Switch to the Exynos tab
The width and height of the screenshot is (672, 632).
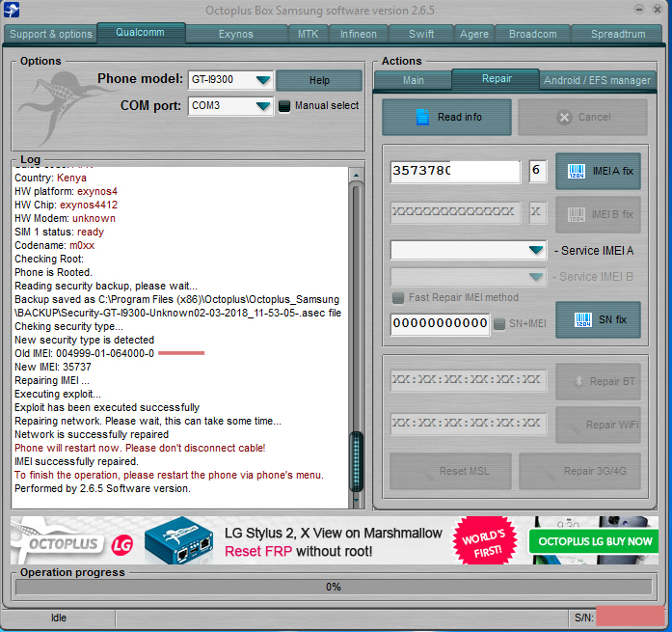pyautogui.click(x=235, y=34)
